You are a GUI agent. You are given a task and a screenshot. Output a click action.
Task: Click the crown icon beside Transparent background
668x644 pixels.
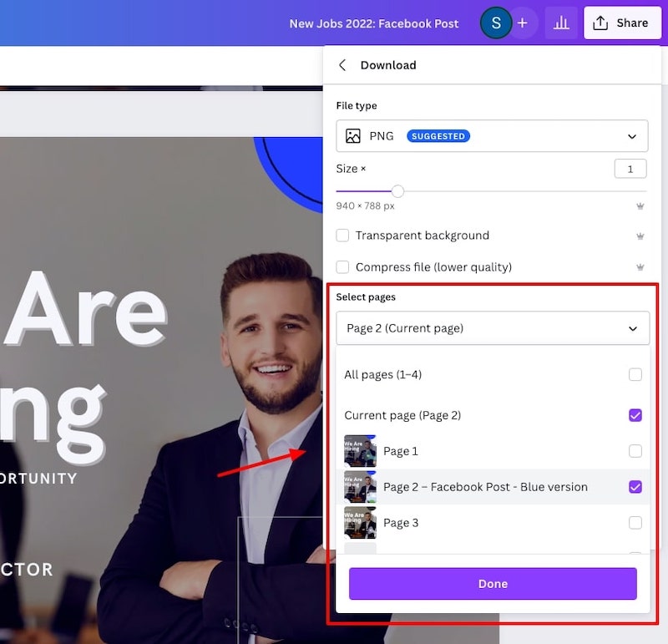pyautogui.click(x=640, y=236)
